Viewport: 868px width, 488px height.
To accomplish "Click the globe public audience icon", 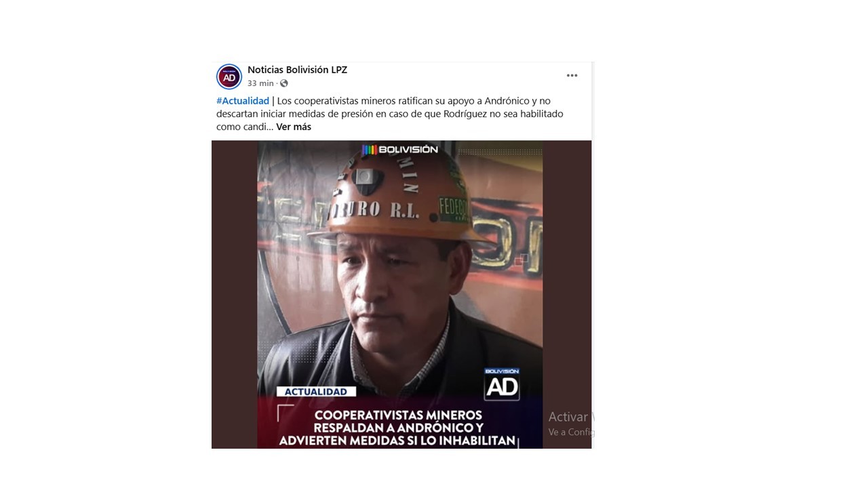I will (284, 83).
